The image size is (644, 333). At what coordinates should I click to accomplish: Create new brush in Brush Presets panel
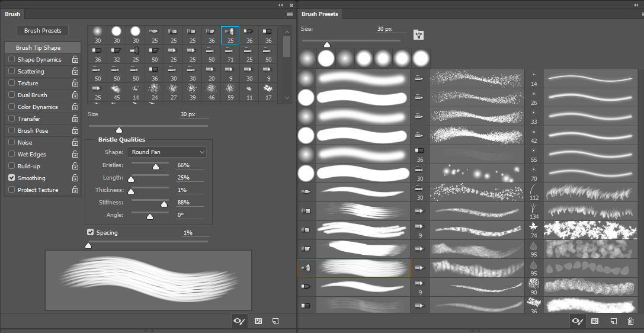pos(614,321)
